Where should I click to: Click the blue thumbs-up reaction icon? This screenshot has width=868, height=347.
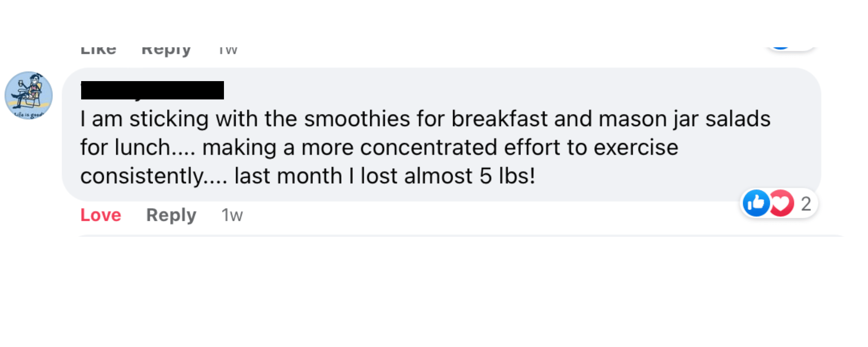(756, 203)
